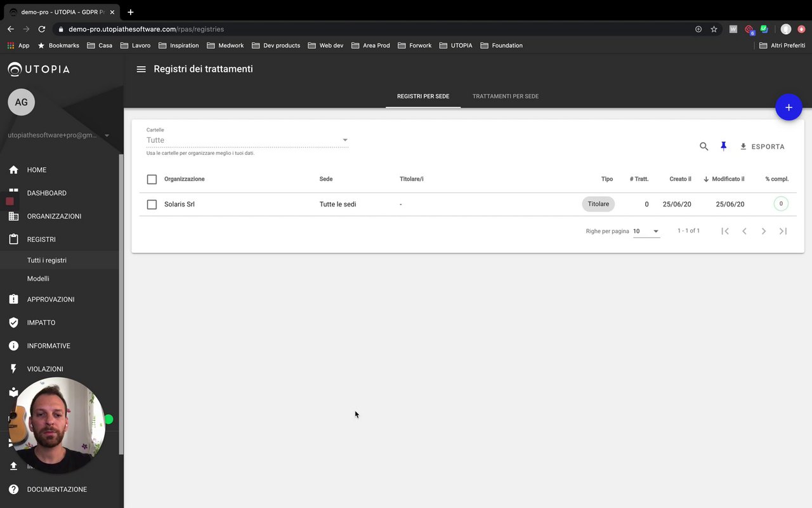
Task: Click the blue add (+) floating button
Action: pos(789,107)
